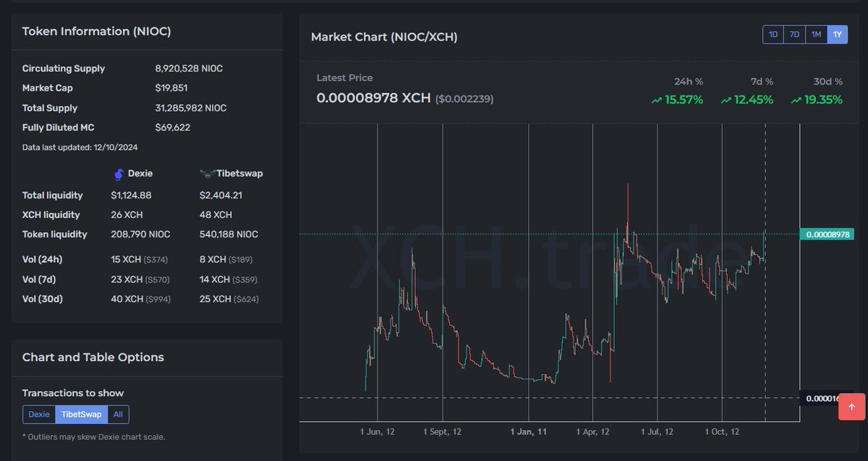Click the 1 Oct, 12 date axis label
868x461 pixels.
722,431
